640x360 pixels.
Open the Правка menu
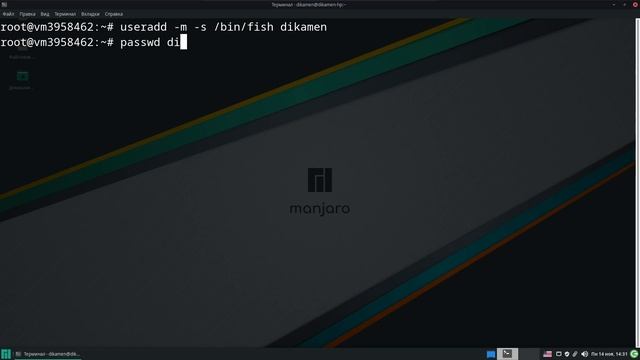tap(27, 14)
